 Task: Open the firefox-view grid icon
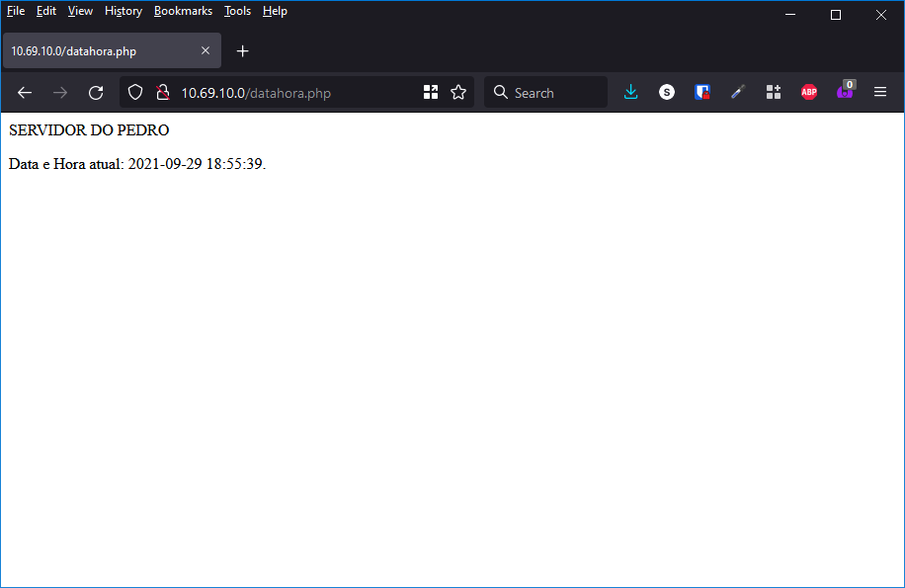430,92
